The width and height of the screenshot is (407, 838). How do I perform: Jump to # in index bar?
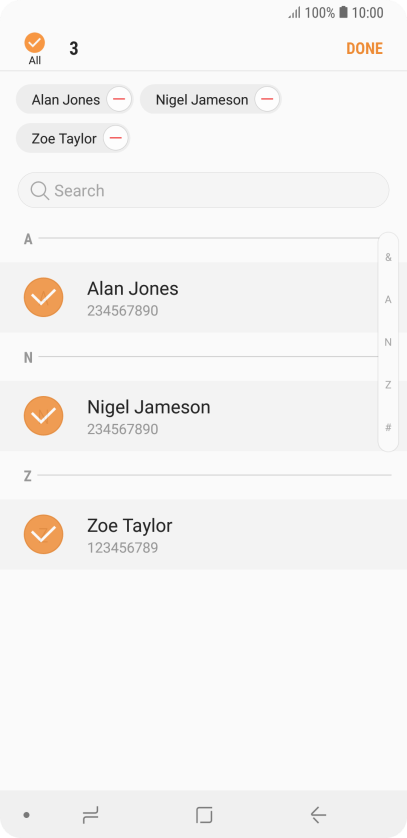point(388,427)
